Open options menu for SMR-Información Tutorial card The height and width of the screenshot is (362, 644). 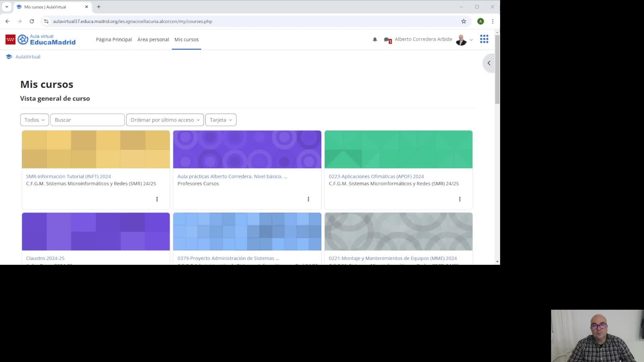(157, 199)
